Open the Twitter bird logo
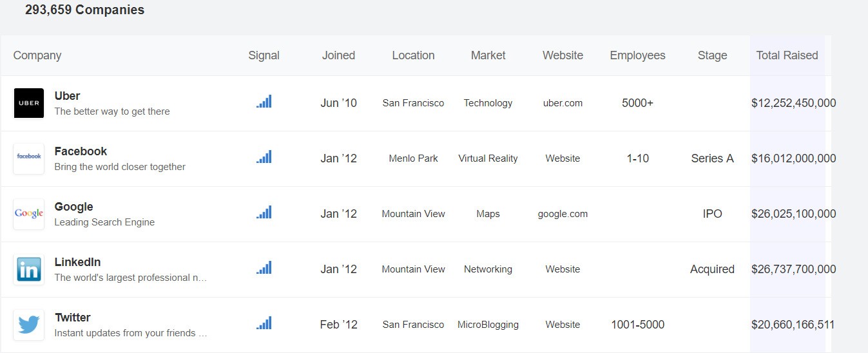868x353 pixels. pyautogui.click(x=29, y=325)
